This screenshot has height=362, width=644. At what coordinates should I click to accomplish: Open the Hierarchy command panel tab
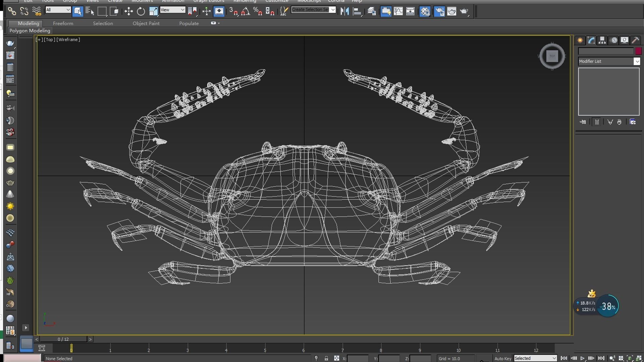(602, 40)
